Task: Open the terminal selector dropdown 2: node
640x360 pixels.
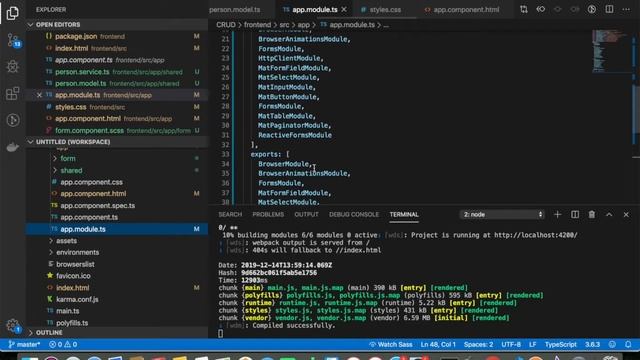Action: [x=502, y=214]
